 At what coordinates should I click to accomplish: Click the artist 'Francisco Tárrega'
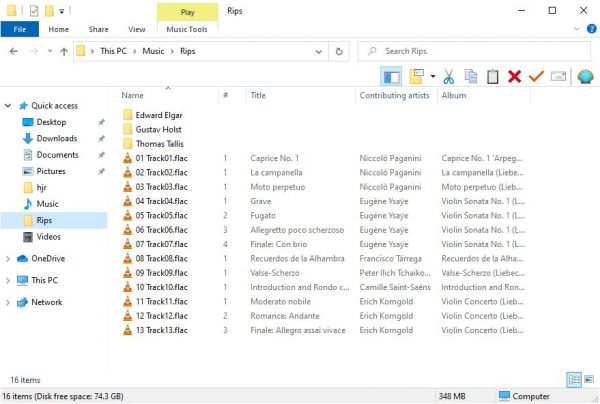coord(390,259)
